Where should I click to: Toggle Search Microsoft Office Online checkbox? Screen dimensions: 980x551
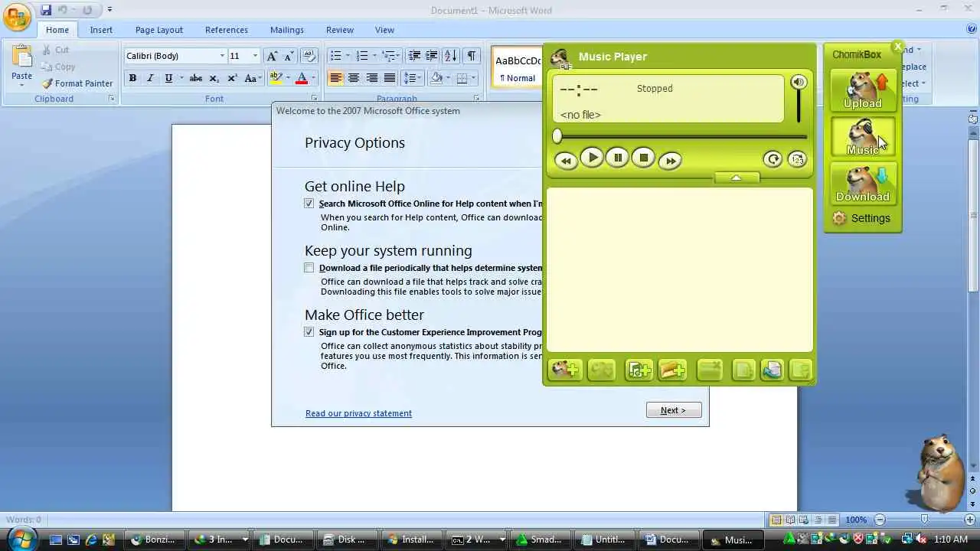(309, 204)
